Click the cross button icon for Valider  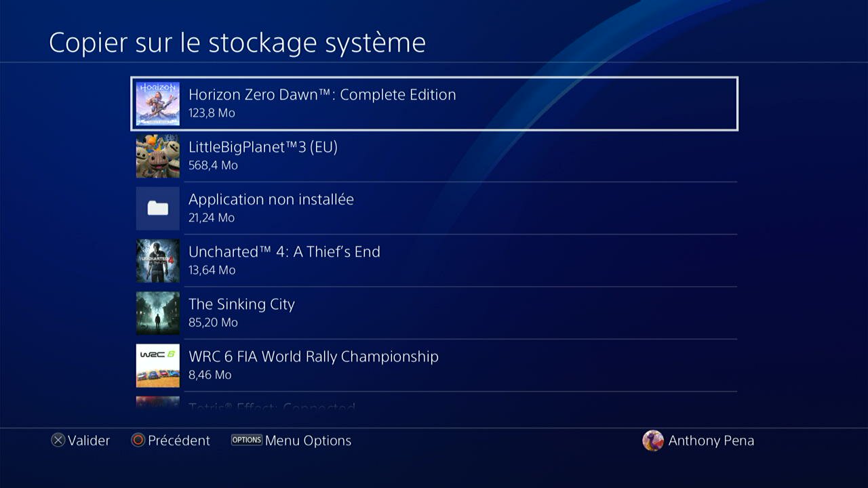58,441
